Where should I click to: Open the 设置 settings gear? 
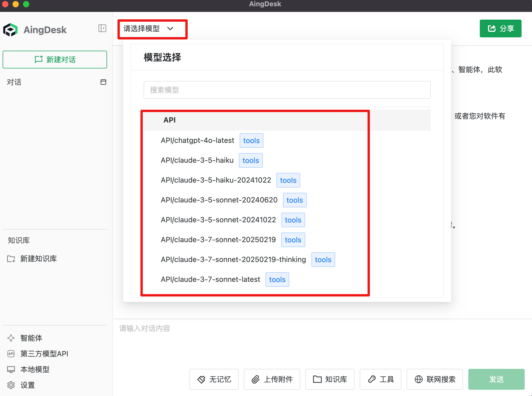(x=11, y=385)
